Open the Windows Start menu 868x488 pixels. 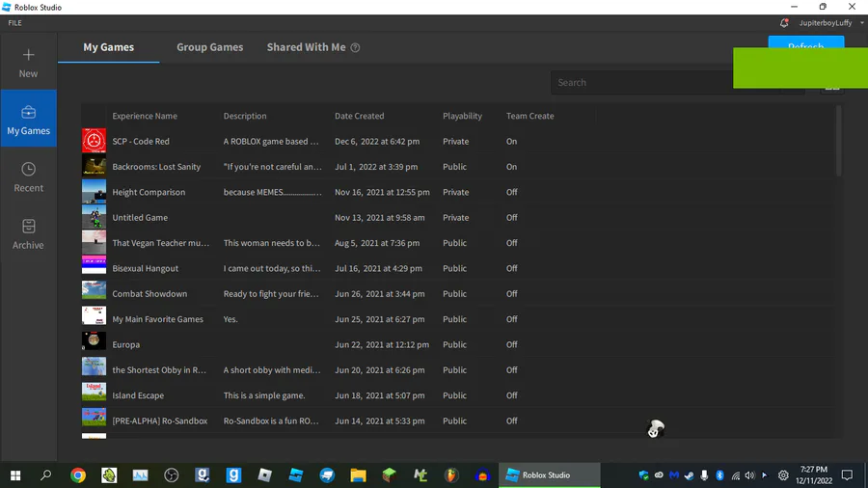[x=15, y=475]
